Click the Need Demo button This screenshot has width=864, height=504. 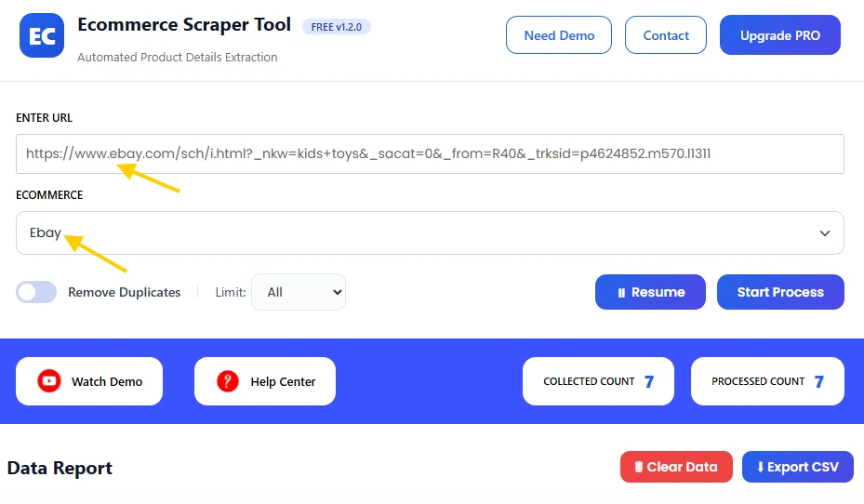coord(559,35)
